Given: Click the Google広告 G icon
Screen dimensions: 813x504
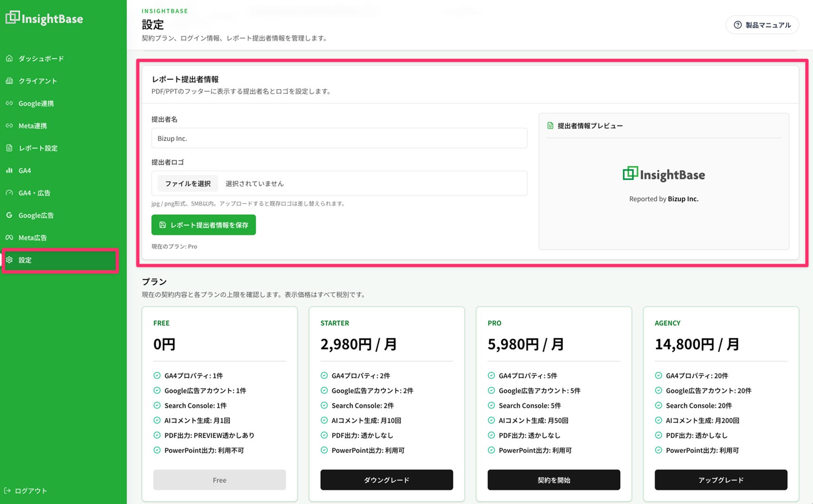Looking at the screenshot, I should point(9,215).
